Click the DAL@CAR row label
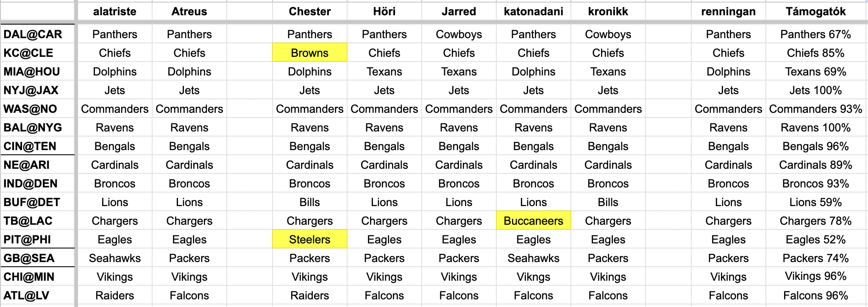868x307 pixels. point(33,34)
